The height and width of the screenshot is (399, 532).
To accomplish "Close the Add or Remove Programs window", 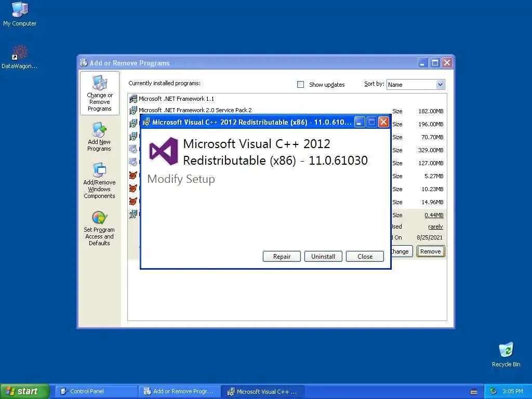I will [x=447, y=62].
